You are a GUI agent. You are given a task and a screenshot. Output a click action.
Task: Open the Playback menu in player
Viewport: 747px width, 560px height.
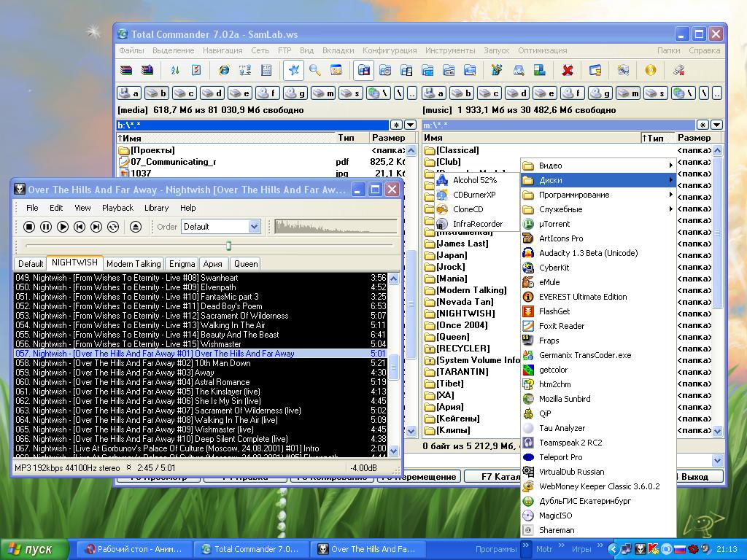[x=117, y=208]
